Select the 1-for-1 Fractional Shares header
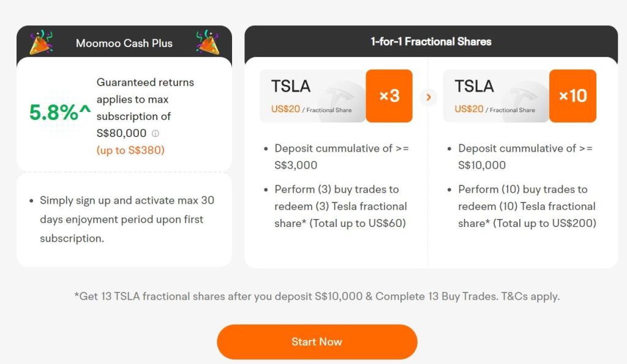Image resolution: width=627 pixels, height=364 pixels. point(430,42)
